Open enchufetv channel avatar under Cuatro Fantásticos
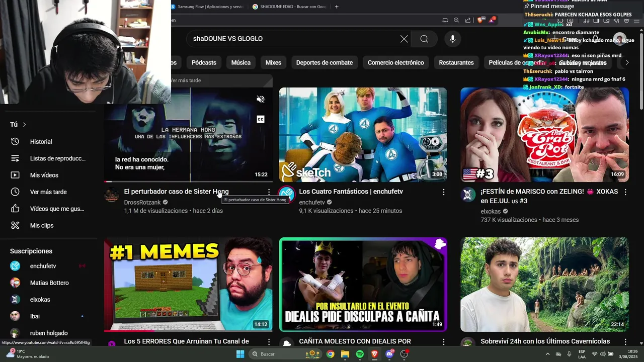Viewport: 644px width, 362px height. click(286, 195)
